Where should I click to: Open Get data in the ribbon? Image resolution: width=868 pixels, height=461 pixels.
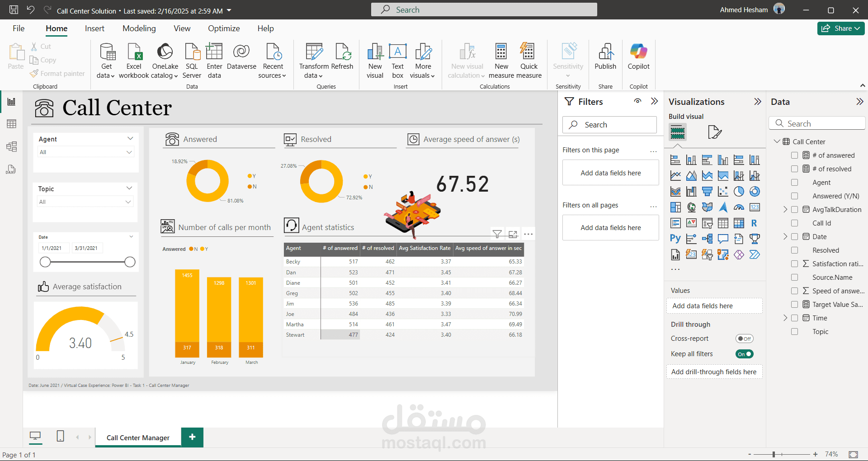point(107,61)
